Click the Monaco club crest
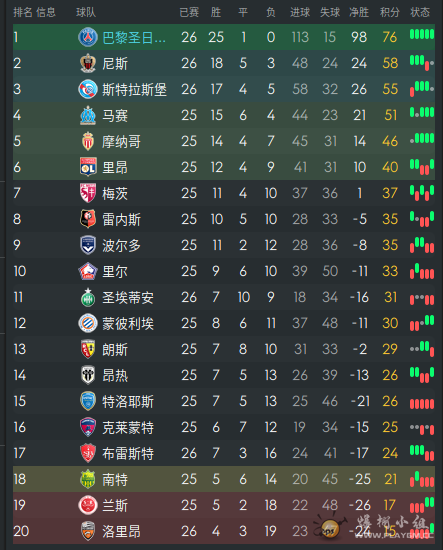 point(88,141)
